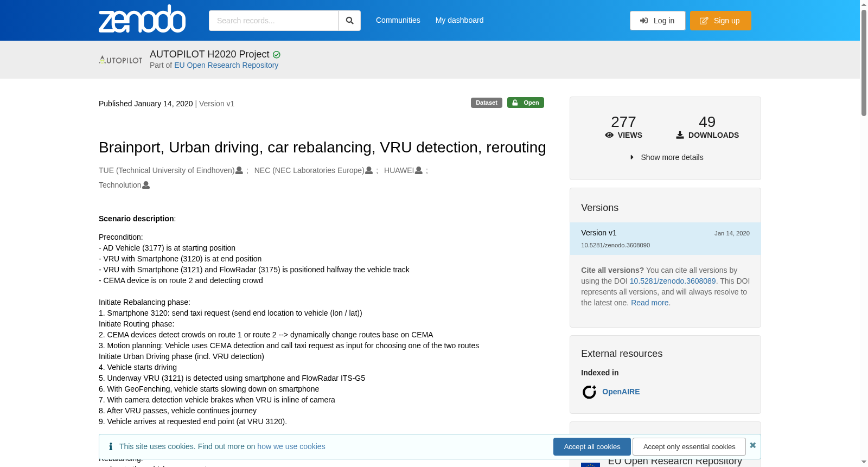This screenshot has height=467, width=868.
Task: Click the OpenAIRE logo icon
Action: pos(589,392)
